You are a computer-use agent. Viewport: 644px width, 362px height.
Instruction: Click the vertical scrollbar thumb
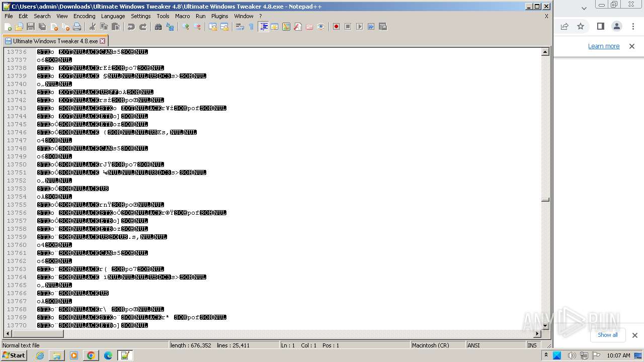point(545,200)
